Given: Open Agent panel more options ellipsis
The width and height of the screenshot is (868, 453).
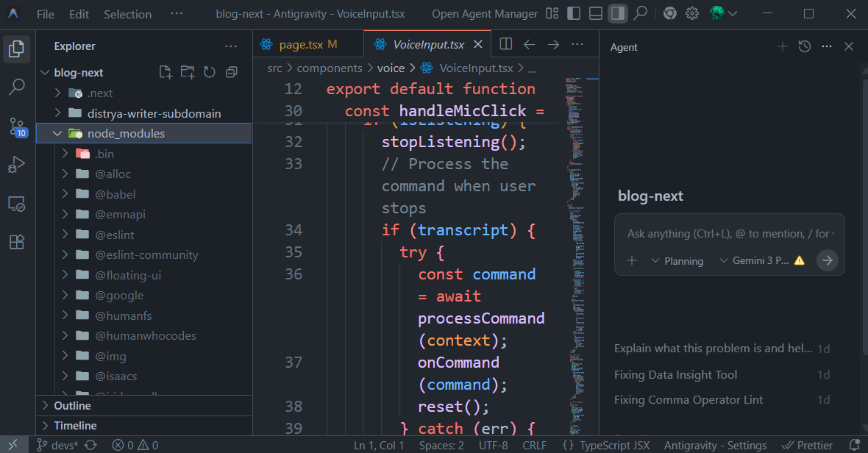Looking at the screenshot, I should pos(827,47).
